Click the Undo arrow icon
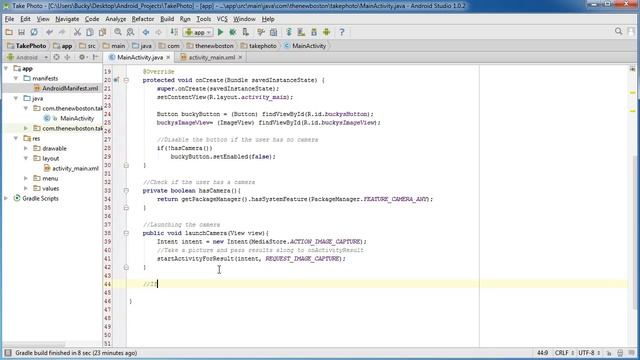The image size is (640, 360). point(49,32)
